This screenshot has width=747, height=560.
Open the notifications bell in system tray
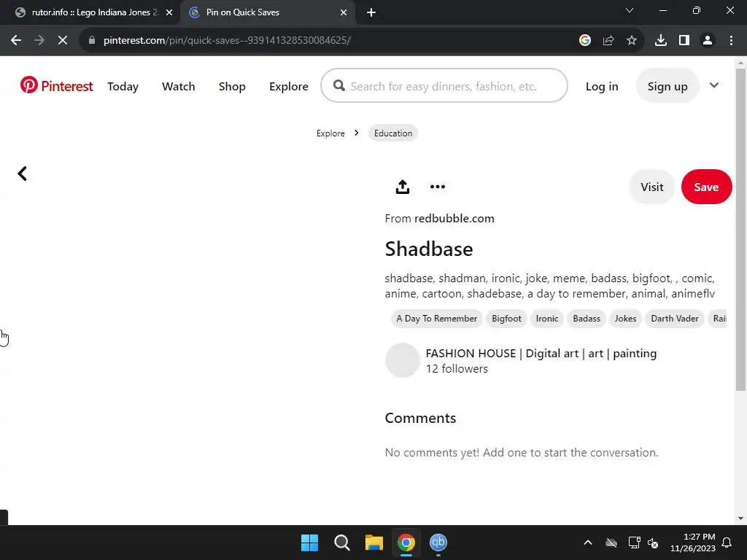(727, 542)
